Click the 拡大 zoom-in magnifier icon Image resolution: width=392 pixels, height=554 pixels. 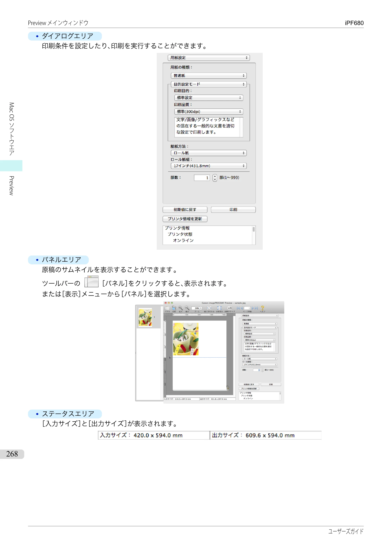(x=181, y=308)
